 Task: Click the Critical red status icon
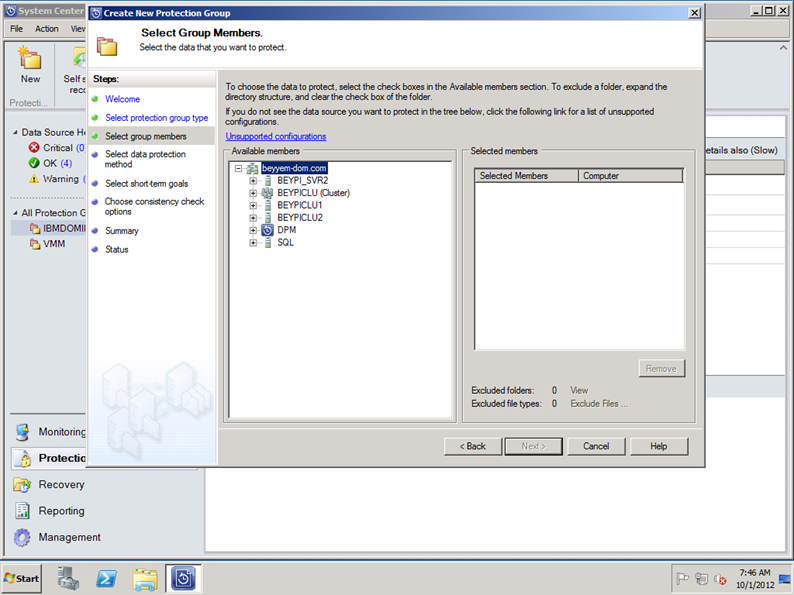point(34,148)
